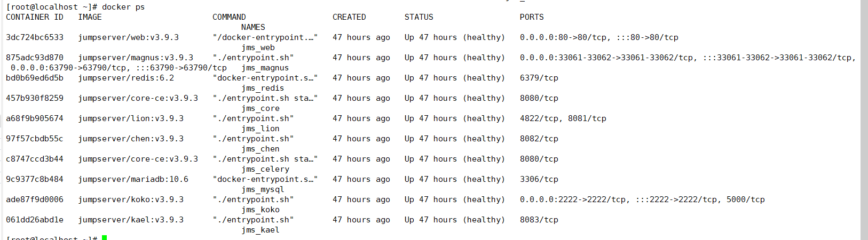This screenshot has height=240, width=868.
Task: Select container ID 9c9377c8b484
Action: [35, 179]
